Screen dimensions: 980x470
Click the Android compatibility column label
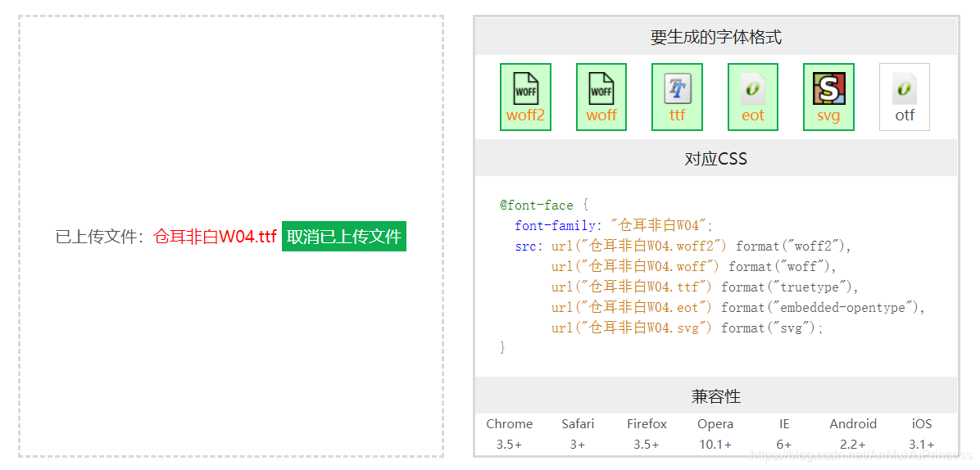click(x=853, y=424)
